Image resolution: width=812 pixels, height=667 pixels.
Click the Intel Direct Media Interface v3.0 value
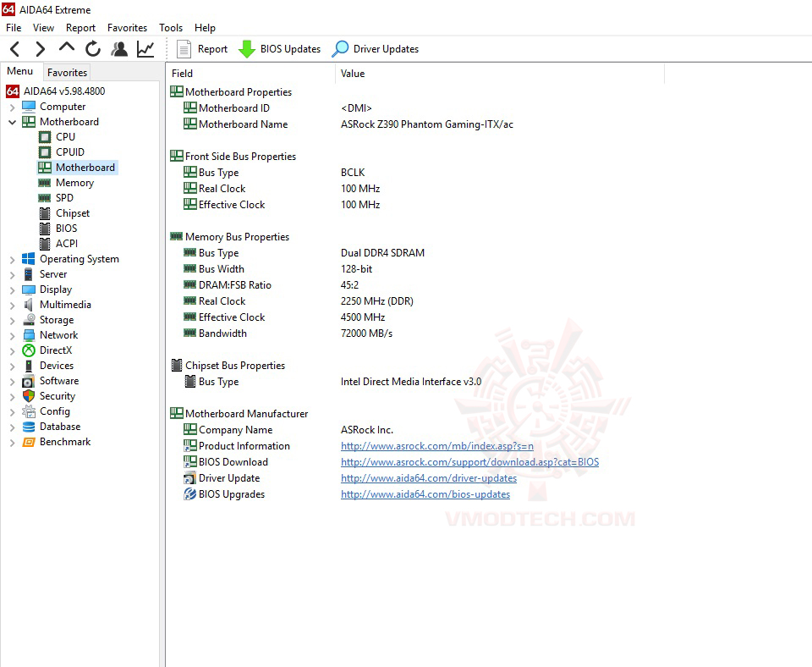(411, 382)
